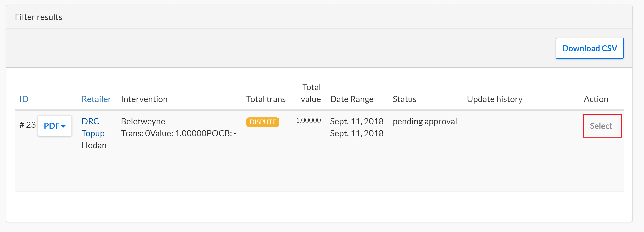Click the Download CSV button
644x232 pixels.
coord(589,48)
